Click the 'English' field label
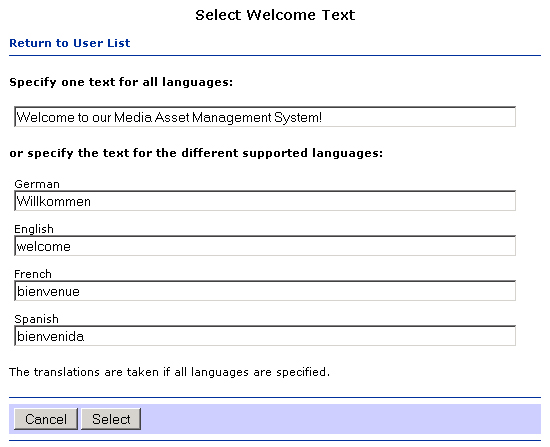The image size is (550, 447). tap(34, 229)
